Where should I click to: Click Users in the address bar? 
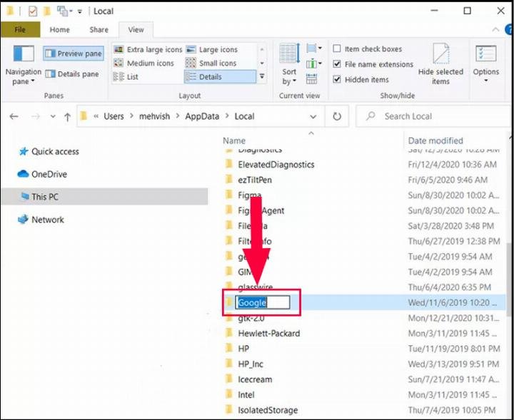tap(114, 116)
